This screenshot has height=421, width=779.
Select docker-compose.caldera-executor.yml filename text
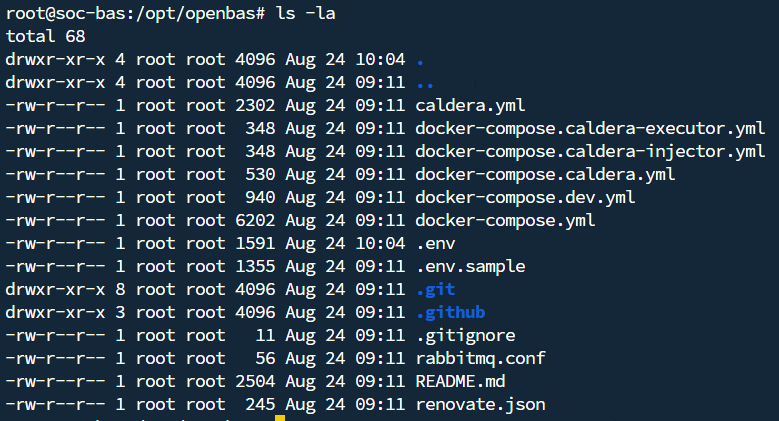(590, 128)
